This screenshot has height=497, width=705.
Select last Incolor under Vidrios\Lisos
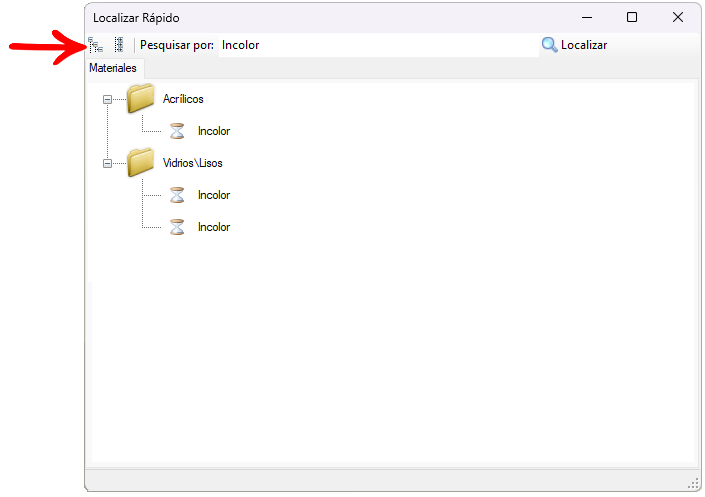click(214, 227)
